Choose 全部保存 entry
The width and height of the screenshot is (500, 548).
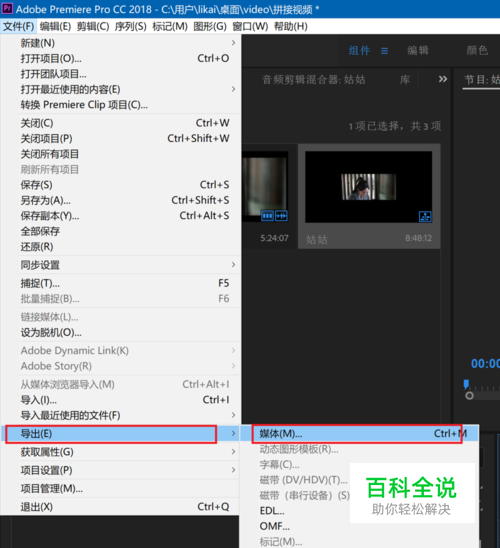click(121, 231)
